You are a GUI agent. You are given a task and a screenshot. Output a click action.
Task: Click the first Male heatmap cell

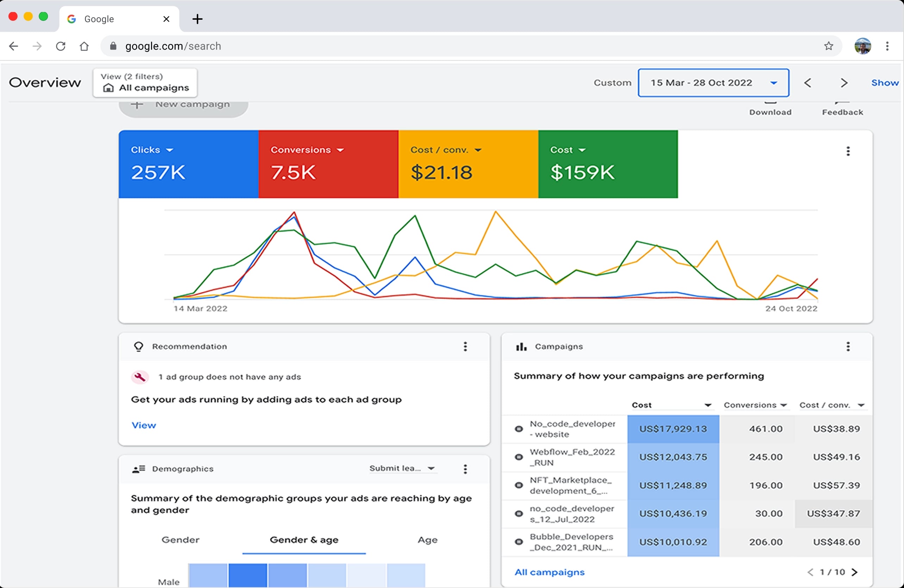[208, 575]
